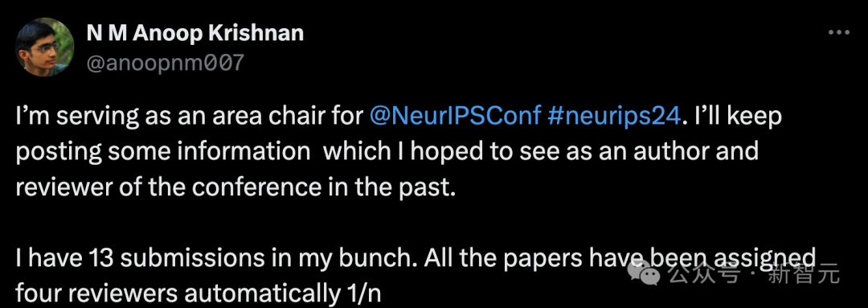Click the blank gap between the tweet paragraphs
This screenshot has height=308, width=868.
click(x=387, y=224)
